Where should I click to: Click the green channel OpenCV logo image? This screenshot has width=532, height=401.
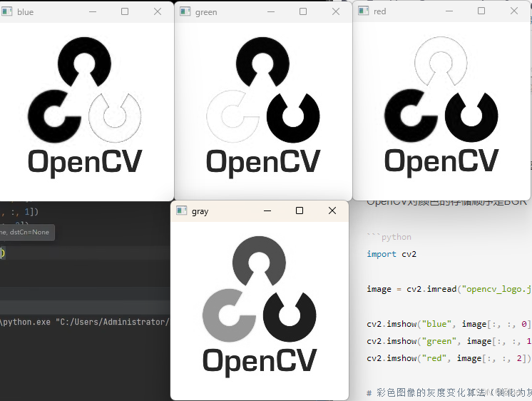[x=263, y=107]
